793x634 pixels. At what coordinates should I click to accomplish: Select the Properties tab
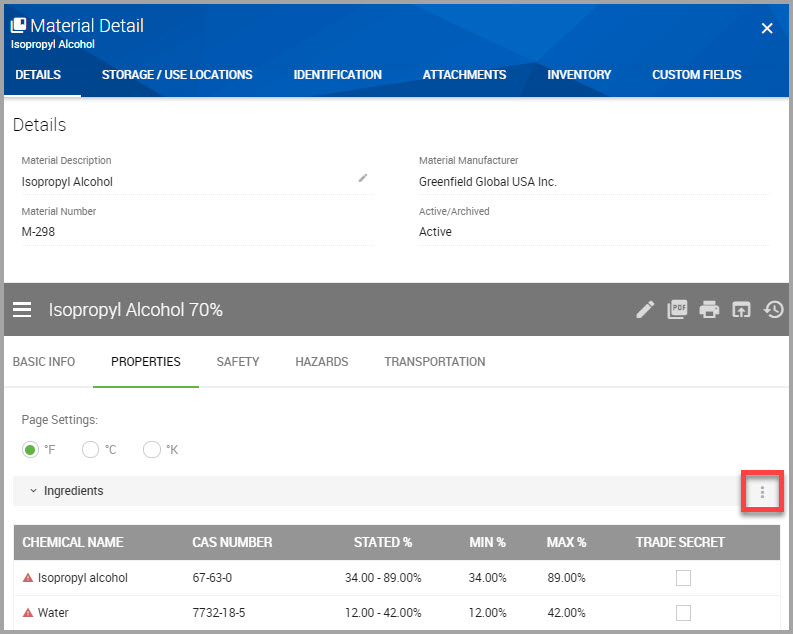pyautogui.click(x=146, y=362)
